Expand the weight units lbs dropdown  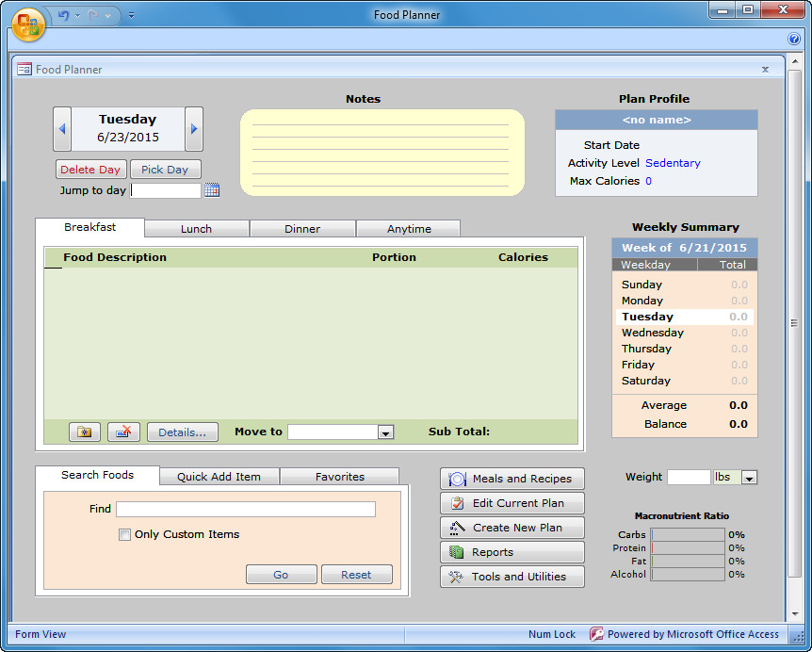coord(749,478)
